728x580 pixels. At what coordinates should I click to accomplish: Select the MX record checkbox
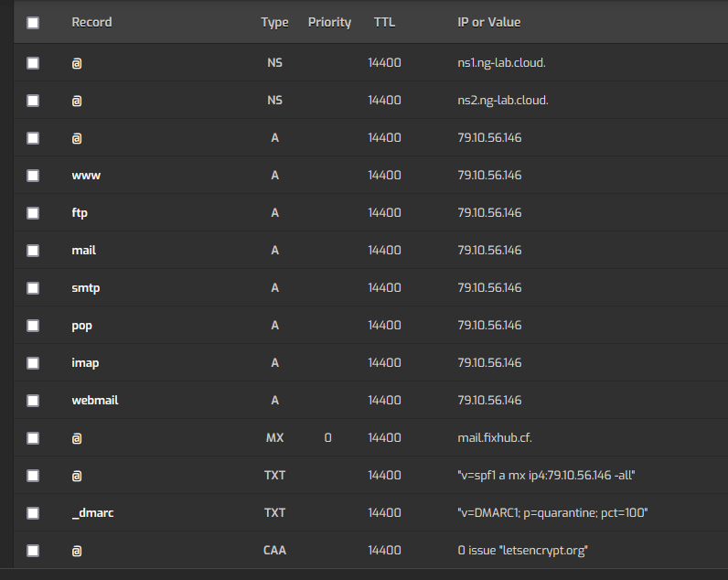[33, 438]
